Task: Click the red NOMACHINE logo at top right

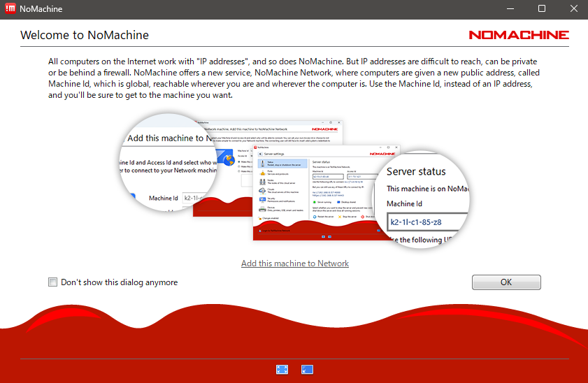Action: point(518,35)
